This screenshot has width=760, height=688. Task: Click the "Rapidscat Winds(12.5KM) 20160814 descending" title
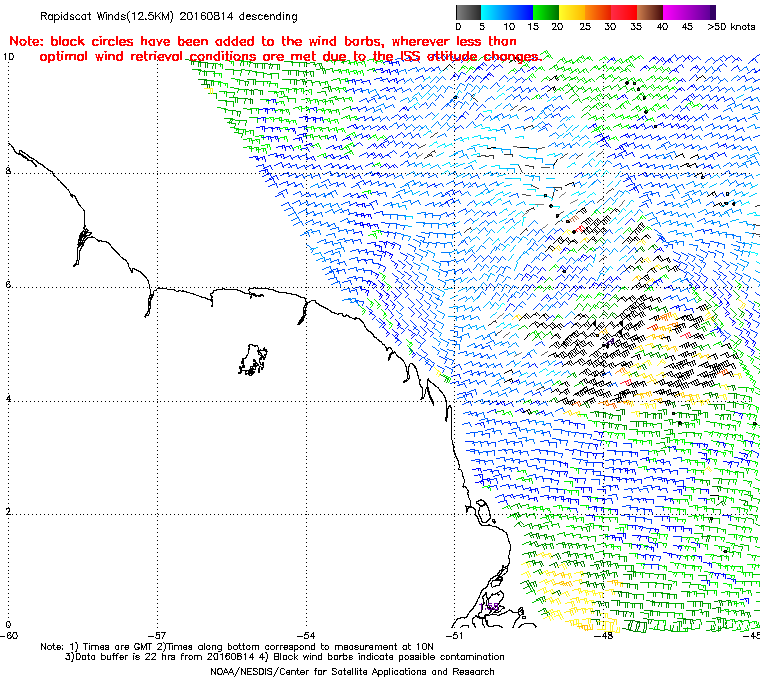tap(169, 16)
